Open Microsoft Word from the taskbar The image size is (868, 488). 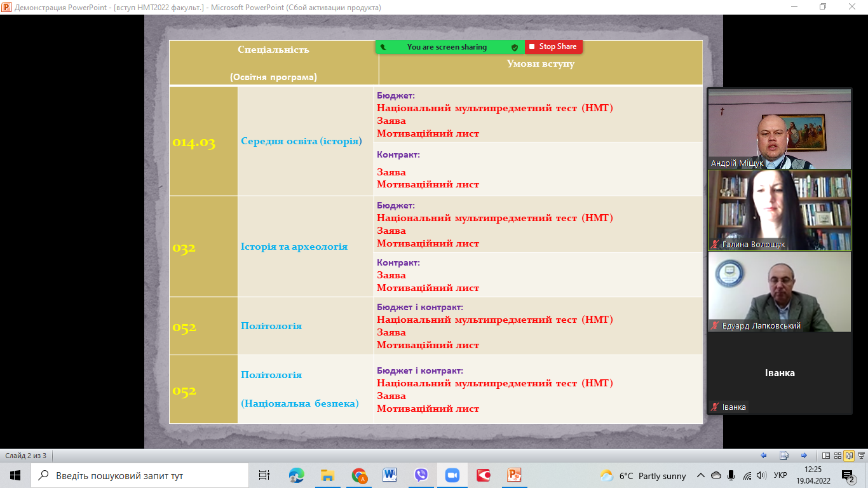click(x=390, y=475)
